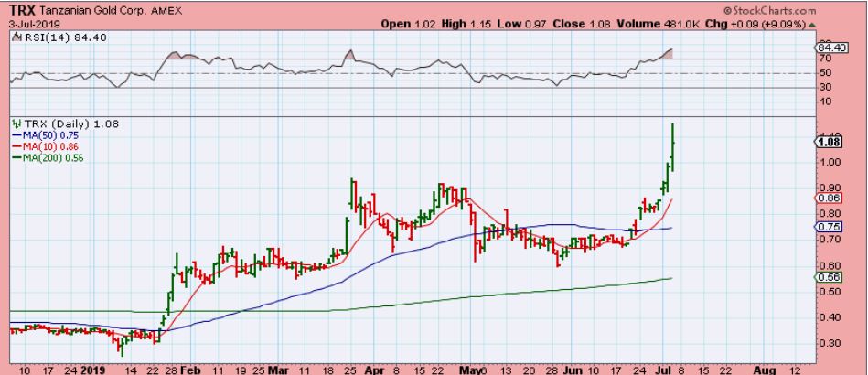Image resolution: width=868 pixels, height=375 pixels.
Task: Click the price bar at the July spike high
Action: click(x=672, y=146)
